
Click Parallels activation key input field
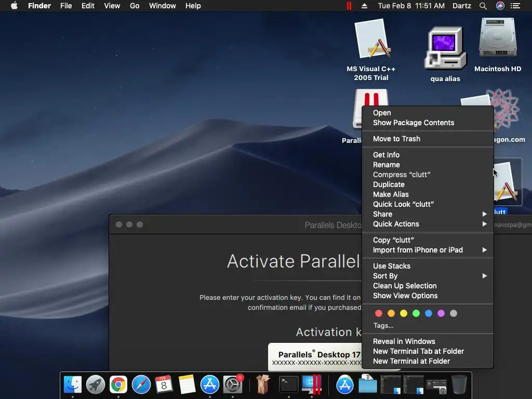click(x=315, y=357)
